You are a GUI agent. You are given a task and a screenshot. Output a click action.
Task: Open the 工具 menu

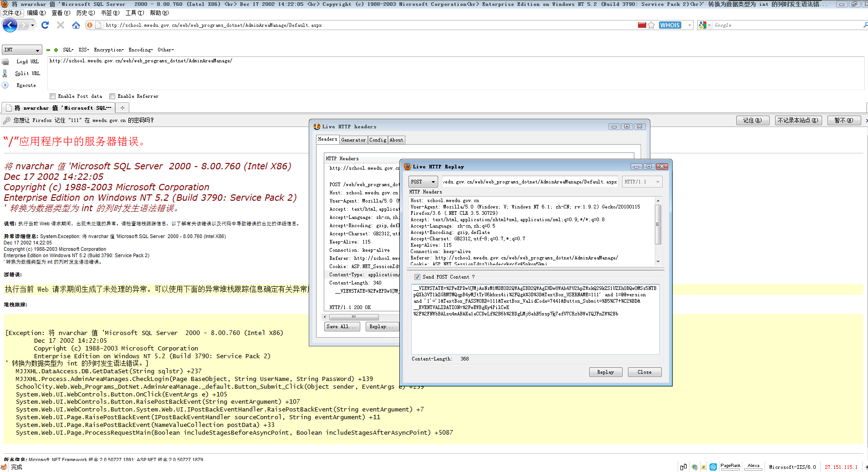click(135, 13)
